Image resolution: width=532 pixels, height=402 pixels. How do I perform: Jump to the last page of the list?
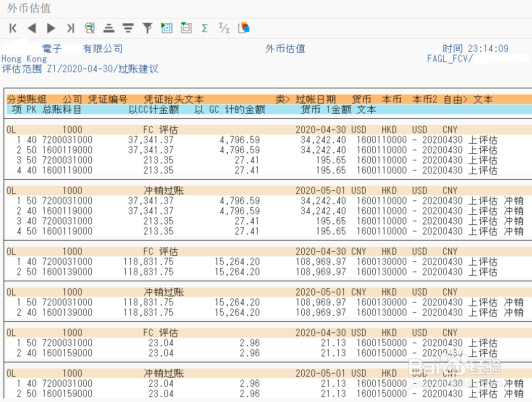pos(70,28)
